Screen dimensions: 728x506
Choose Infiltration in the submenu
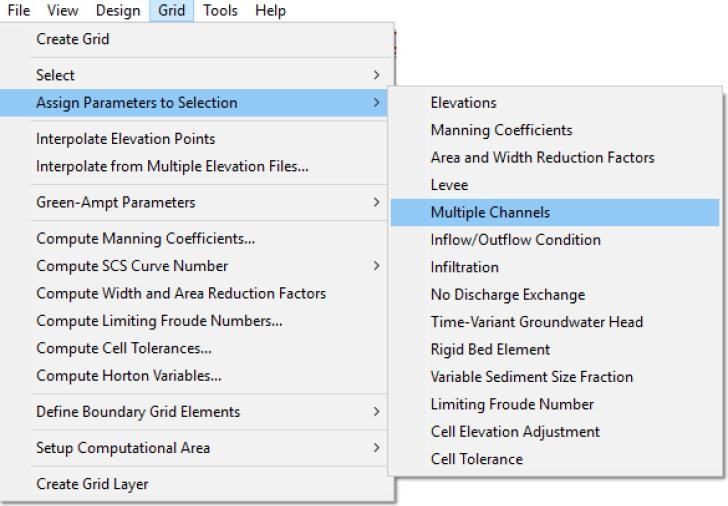coord(464,267)
